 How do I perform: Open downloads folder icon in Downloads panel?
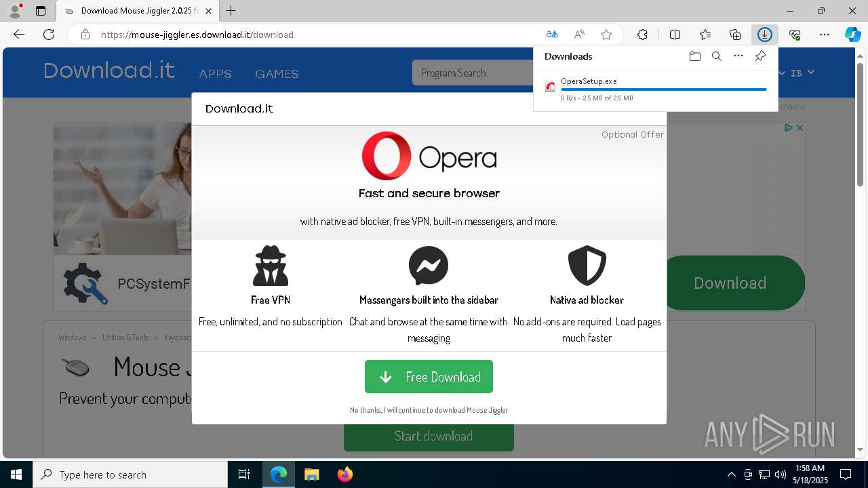(694, 56)
